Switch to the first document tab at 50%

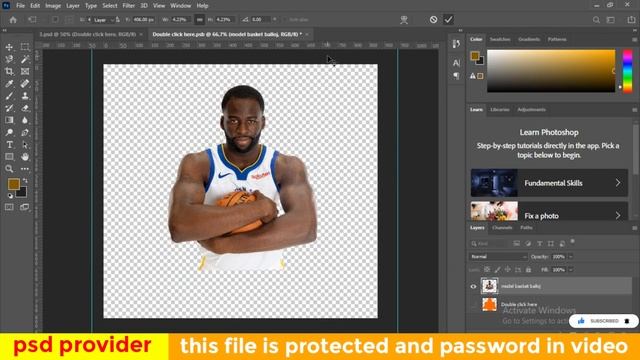(x=88, y=34)
